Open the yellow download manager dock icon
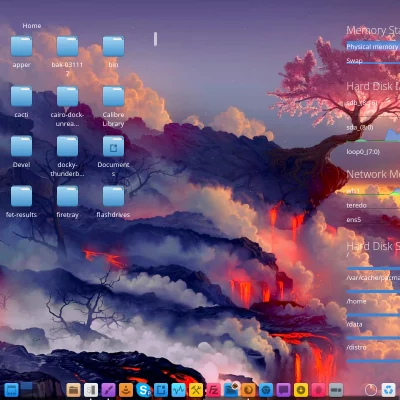400x400 pixels. click(301, 390)
